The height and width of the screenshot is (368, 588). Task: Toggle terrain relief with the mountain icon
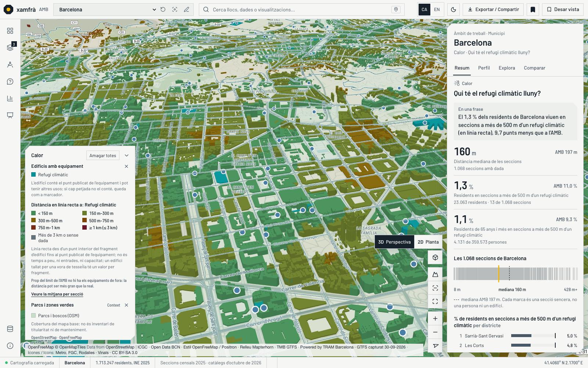click(x=435, y=274)
